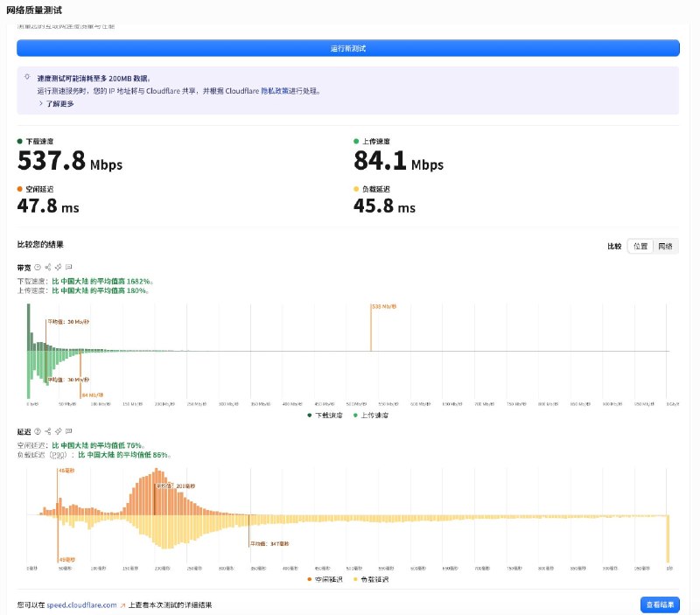Click the 查看结果 button
Viewport: 700px width, 615px height.
[660, 605]
